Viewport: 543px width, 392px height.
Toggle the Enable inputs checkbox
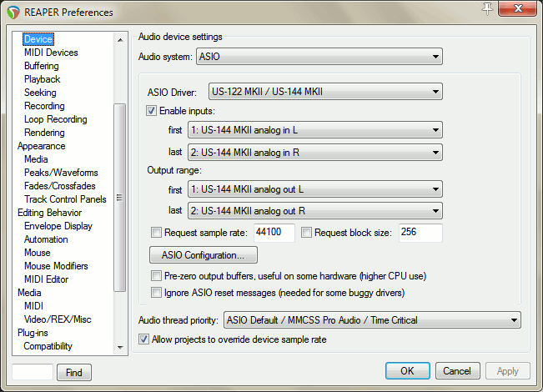click(x=151, y=111)
